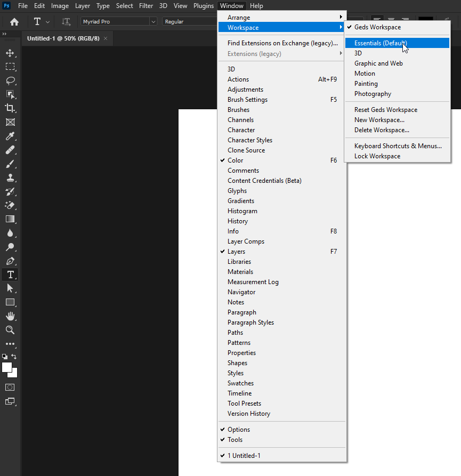Open the Image menu

[x=60, y=6]
